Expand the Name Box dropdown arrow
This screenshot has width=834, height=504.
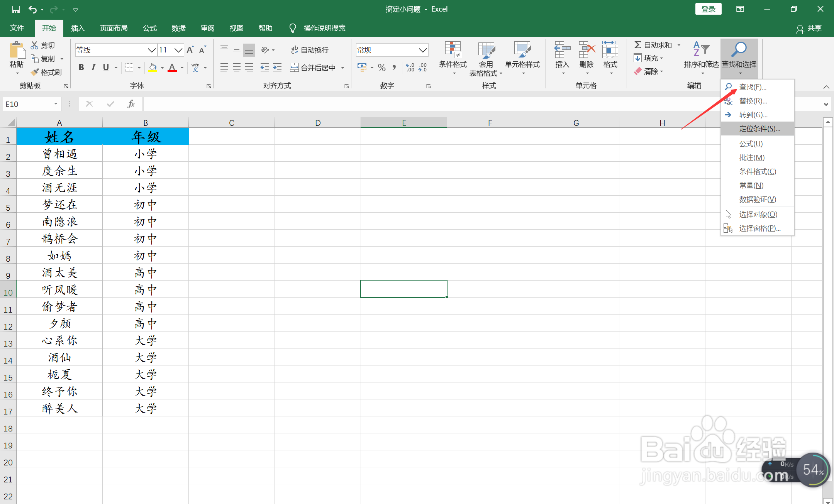[x=56, y=104]
